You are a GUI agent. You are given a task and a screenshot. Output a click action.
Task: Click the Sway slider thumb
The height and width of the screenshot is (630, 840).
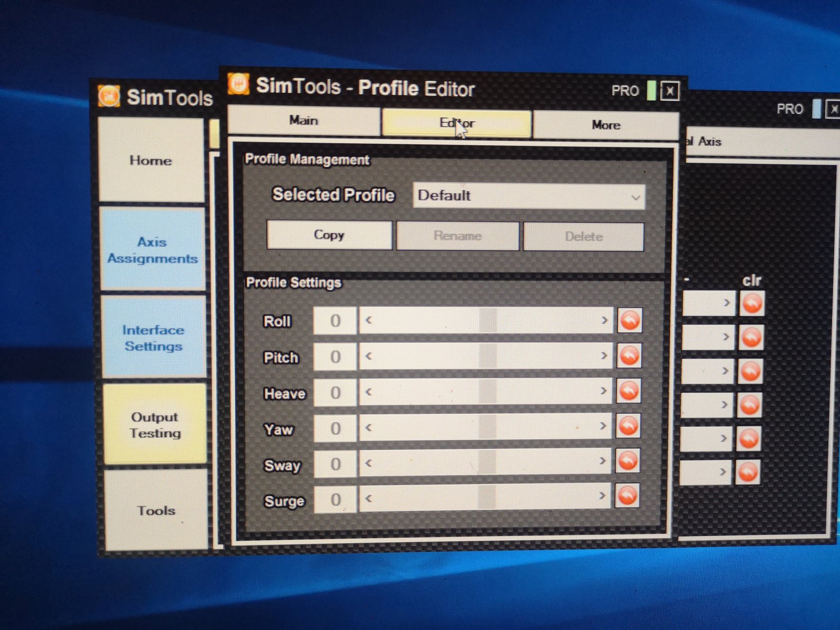488,462
